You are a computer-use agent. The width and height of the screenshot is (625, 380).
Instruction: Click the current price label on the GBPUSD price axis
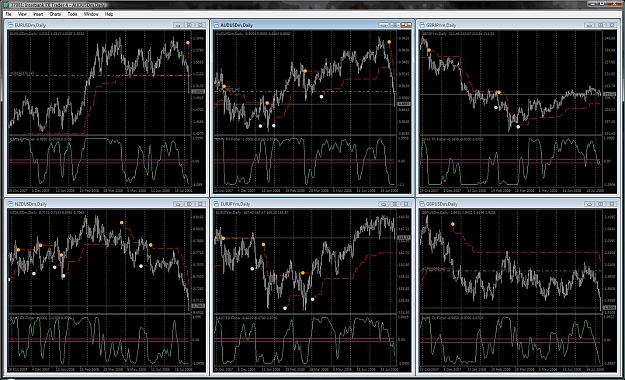coord(609,308)
